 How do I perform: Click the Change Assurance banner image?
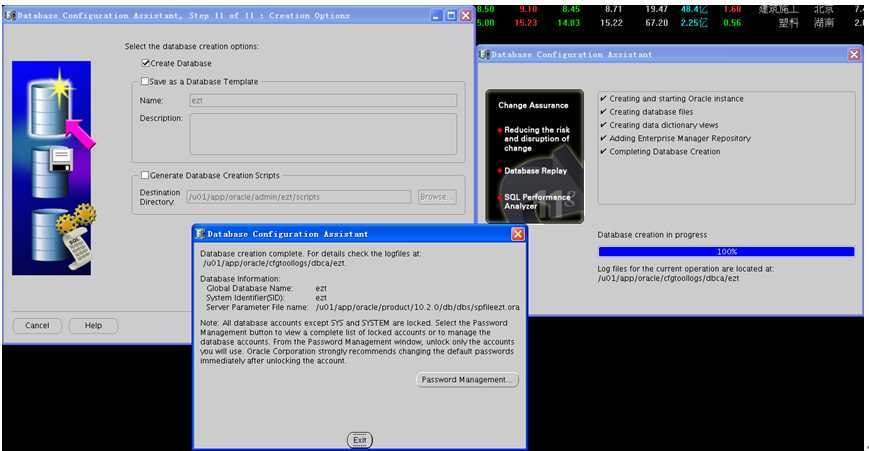(534, 156)
